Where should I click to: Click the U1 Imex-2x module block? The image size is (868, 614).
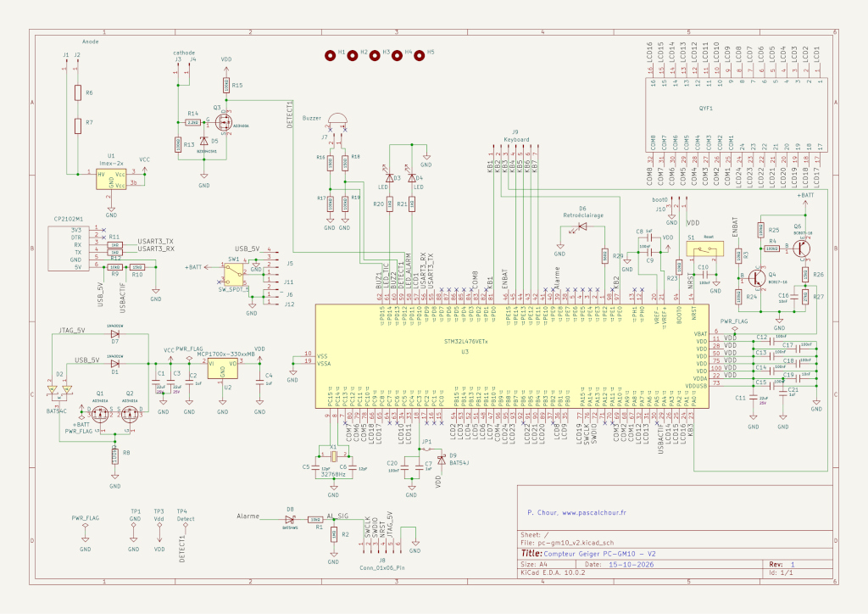click(x=111, y=180)
